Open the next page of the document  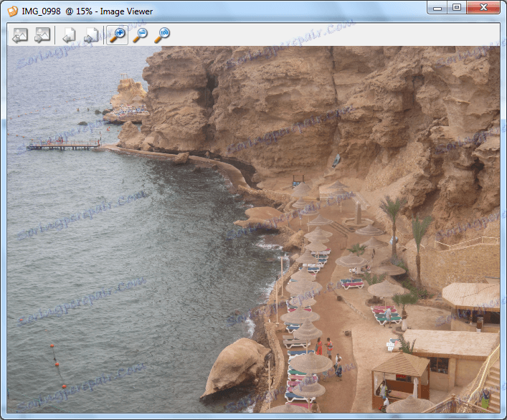point(91,35)
